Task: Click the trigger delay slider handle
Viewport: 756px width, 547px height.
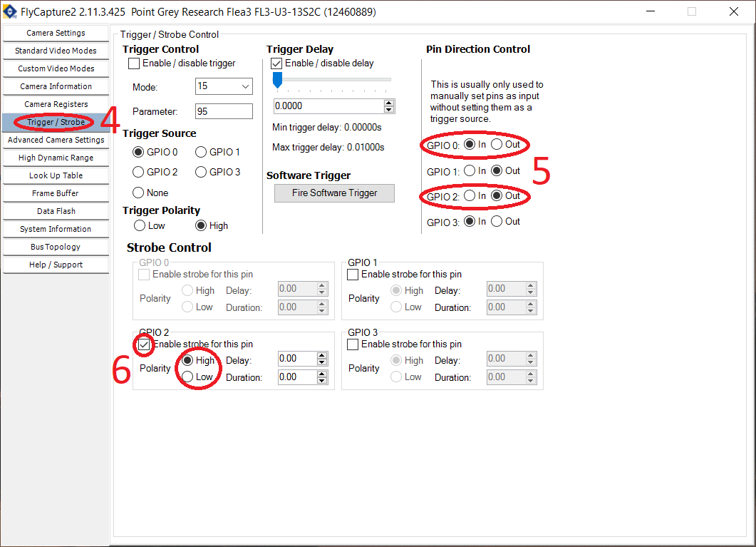Action: [x=277, y=80]
